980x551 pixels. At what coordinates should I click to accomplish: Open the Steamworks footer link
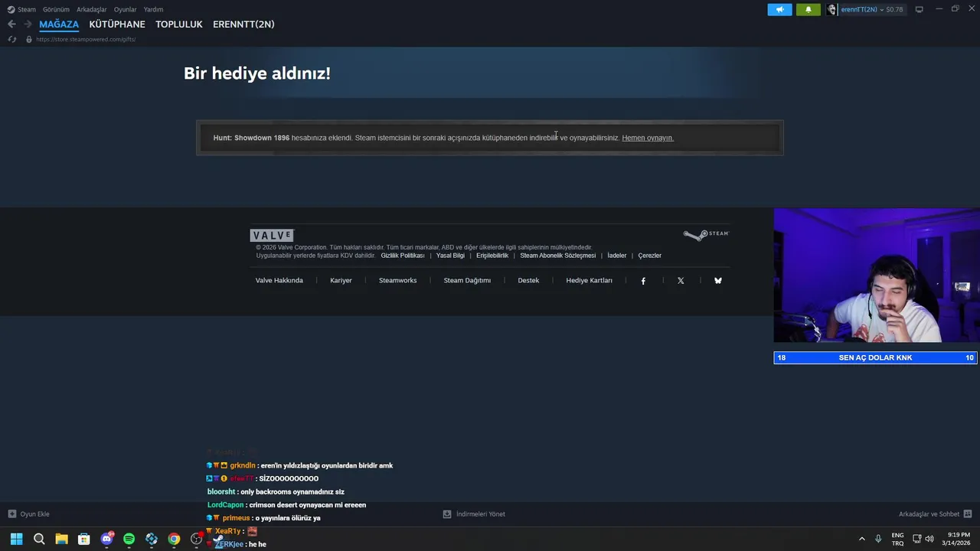(398, 280)
